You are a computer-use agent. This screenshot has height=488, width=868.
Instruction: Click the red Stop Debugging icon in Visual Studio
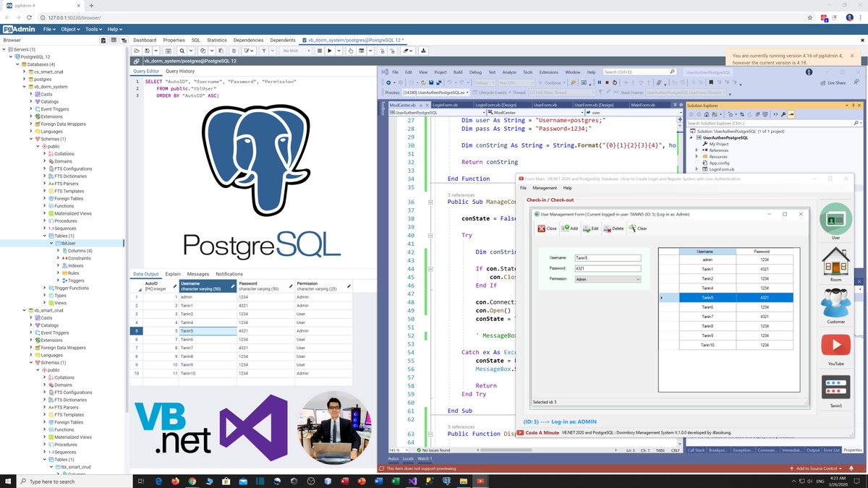[607, 82]
